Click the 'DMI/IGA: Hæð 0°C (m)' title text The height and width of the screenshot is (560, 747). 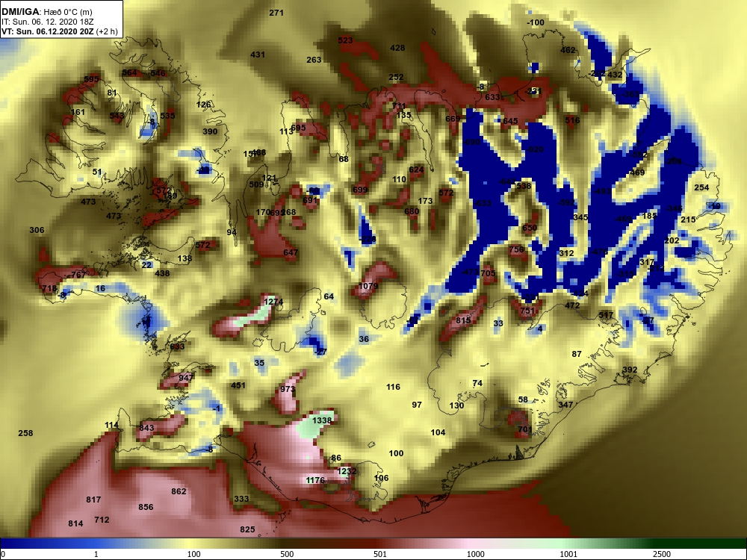[x=46, y=12]
